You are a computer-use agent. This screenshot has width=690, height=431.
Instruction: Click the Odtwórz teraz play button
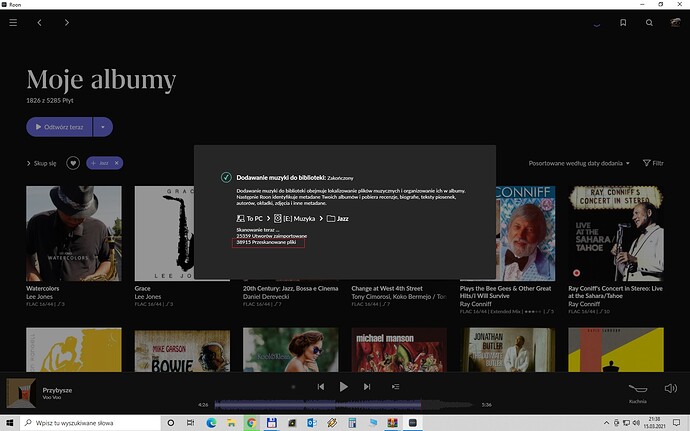(x=59, y=127)
